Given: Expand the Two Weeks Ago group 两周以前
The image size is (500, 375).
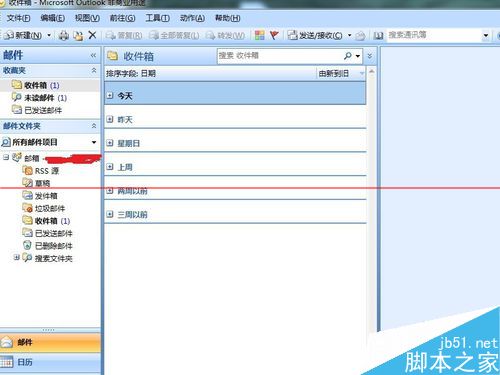Looking at the screenshot, I should (110, 191).
